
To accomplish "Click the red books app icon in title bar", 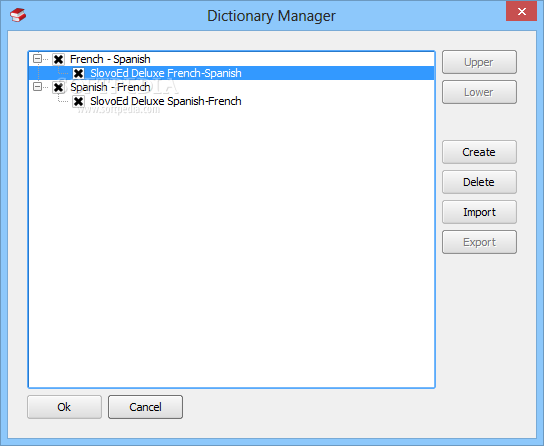I will click(18, 15).
